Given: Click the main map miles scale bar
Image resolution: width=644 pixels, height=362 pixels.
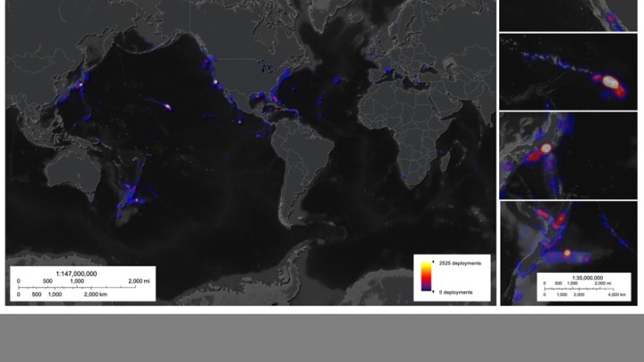Looking at the screenshot, I should [x=80, y=284].
